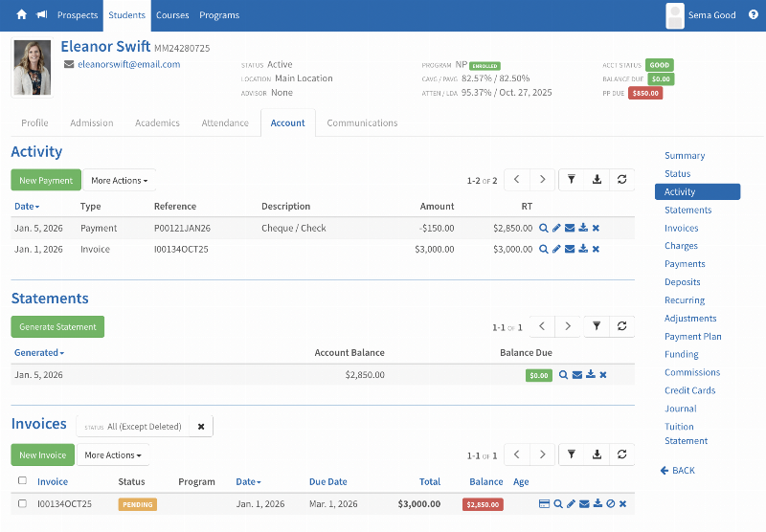Image resolution: width=766 pixels, height=532 pixels.
Task: Void the invoice with the ban icon
Action: pos(610,503)
